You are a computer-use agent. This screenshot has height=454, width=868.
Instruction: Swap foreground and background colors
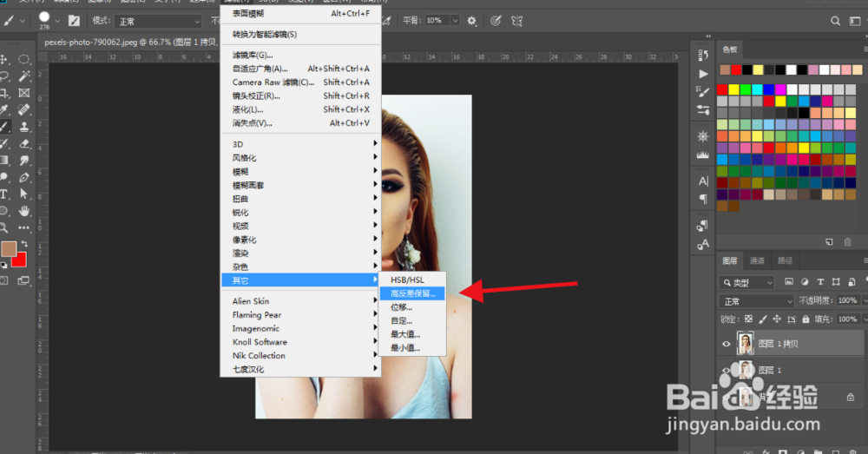(23, 244)
